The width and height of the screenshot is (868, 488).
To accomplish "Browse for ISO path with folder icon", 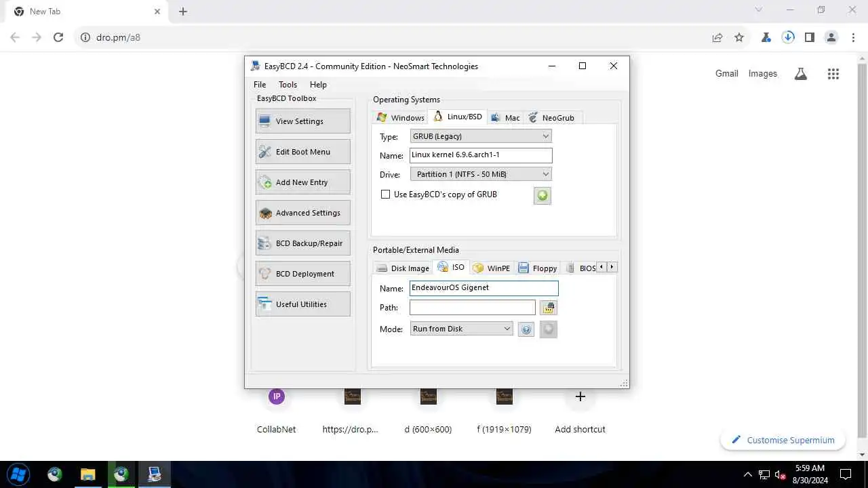I will [548, 308].
